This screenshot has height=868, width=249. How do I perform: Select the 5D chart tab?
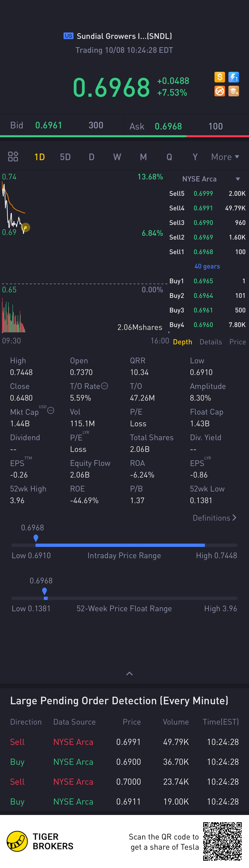coord(65,157)
